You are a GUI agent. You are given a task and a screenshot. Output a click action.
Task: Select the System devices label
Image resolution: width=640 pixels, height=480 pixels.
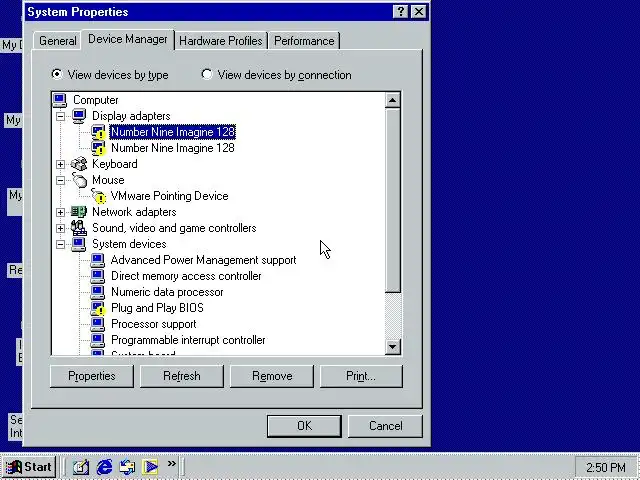pyautogui.click(x=129, y=244)
